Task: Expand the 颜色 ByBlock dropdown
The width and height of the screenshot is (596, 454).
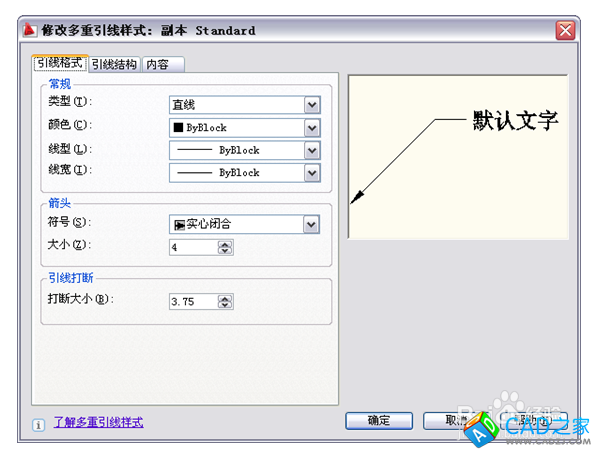Action: point(312,128)
